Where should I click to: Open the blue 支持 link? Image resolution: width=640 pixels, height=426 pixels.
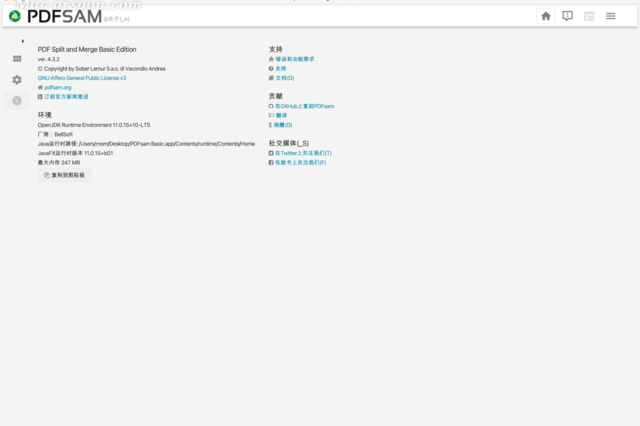280,69
